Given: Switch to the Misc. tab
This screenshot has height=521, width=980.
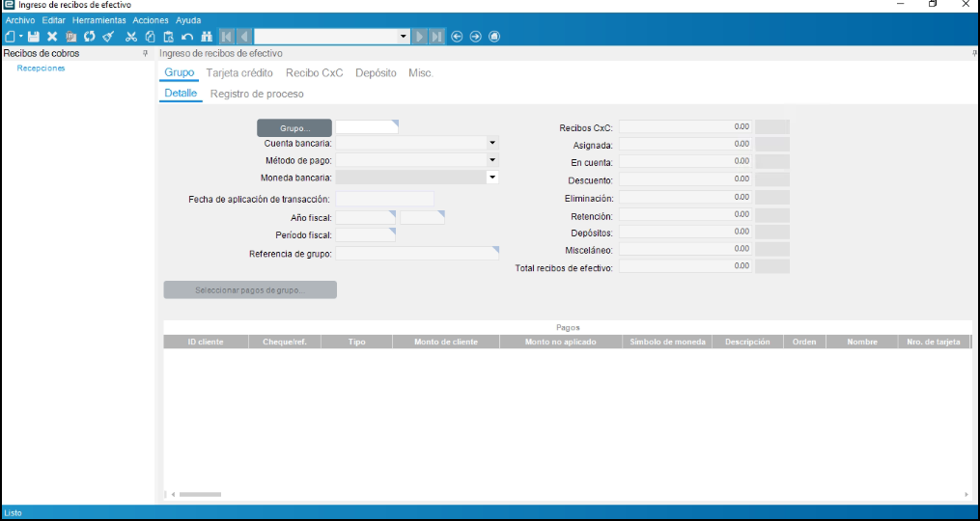Looking at the screenshot, I should (421, 73).
